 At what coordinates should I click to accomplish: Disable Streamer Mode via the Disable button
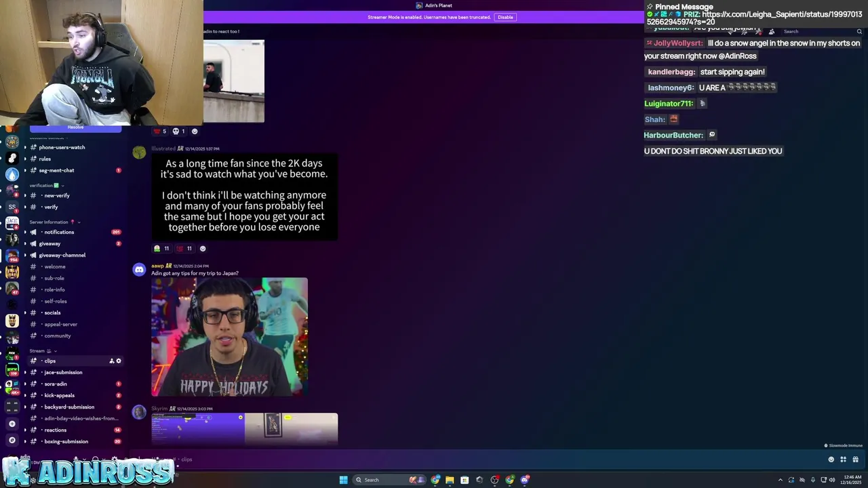tap(505, 17)
